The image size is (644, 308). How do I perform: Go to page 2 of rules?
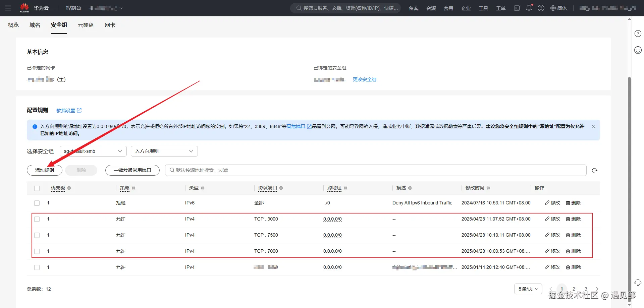click(x=574, y=289)
